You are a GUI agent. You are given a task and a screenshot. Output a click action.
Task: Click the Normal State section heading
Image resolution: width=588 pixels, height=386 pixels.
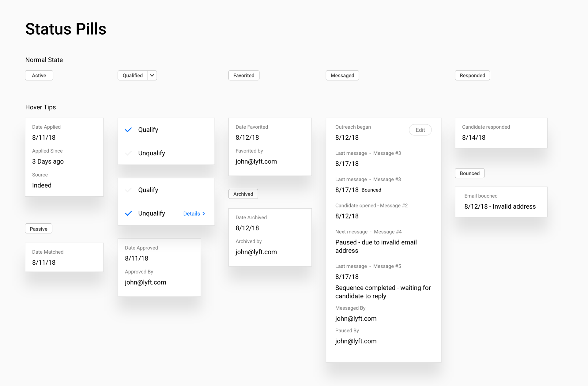44,60
